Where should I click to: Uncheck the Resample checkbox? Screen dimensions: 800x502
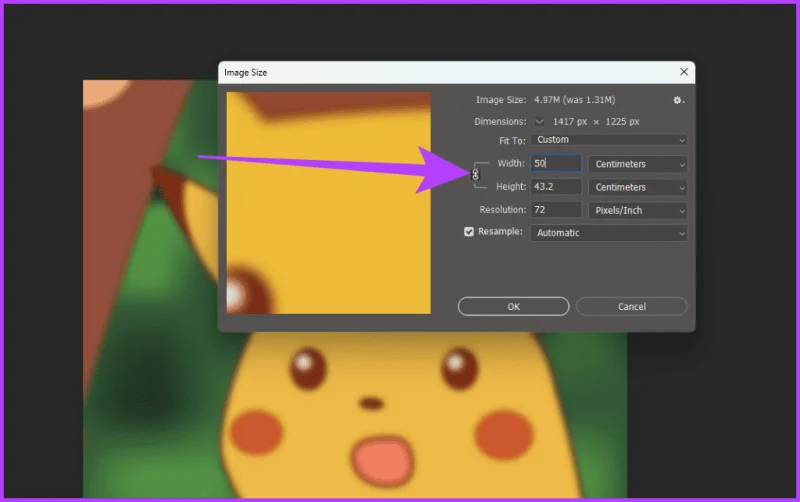(469, 232)
